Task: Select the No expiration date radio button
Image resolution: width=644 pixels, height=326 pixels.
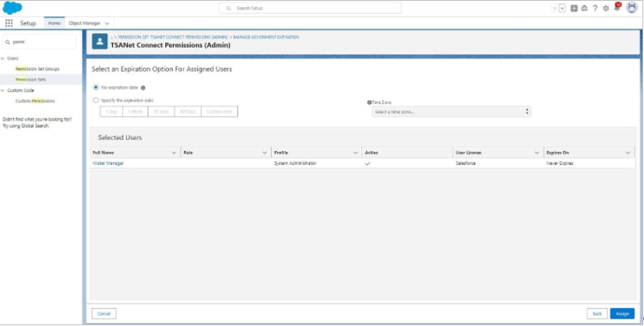Action: tap(96, 87)
